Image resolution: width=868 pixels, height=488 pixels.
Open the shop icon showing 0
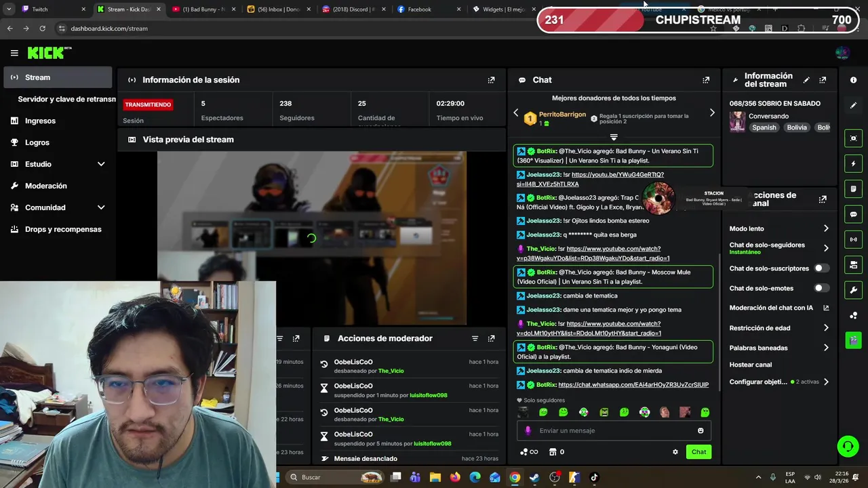[x=557, y=452]
